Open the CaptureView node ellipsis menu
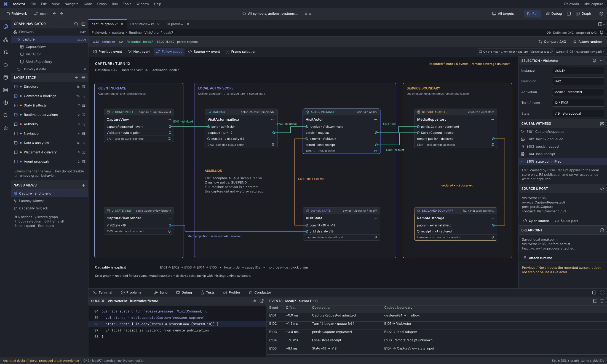Screen dimensions: 607x364 pyautogui.click(x=169, y=119)
